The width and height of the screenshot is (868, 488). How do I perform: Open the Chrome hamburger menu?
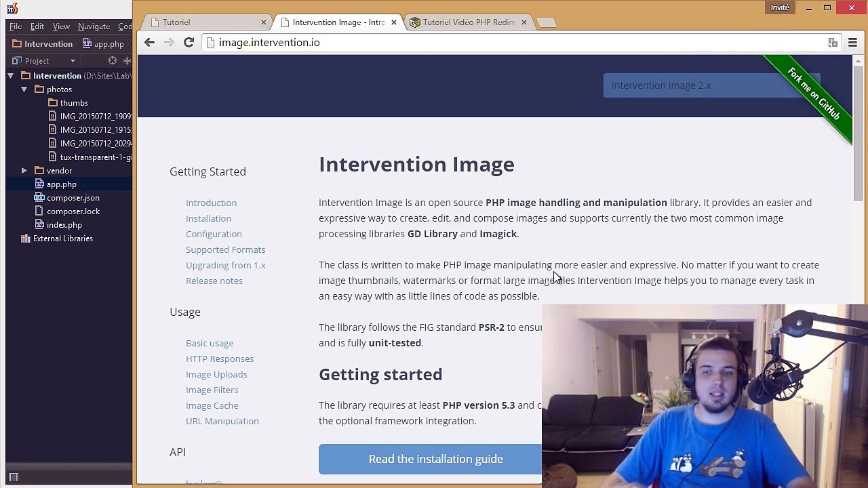852,43
